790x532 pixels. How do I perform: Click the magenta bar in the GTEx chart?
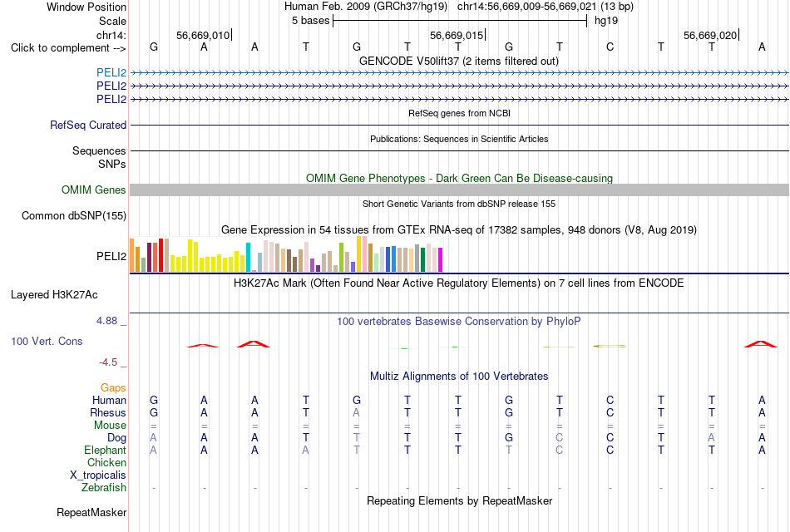pos(440,259)
